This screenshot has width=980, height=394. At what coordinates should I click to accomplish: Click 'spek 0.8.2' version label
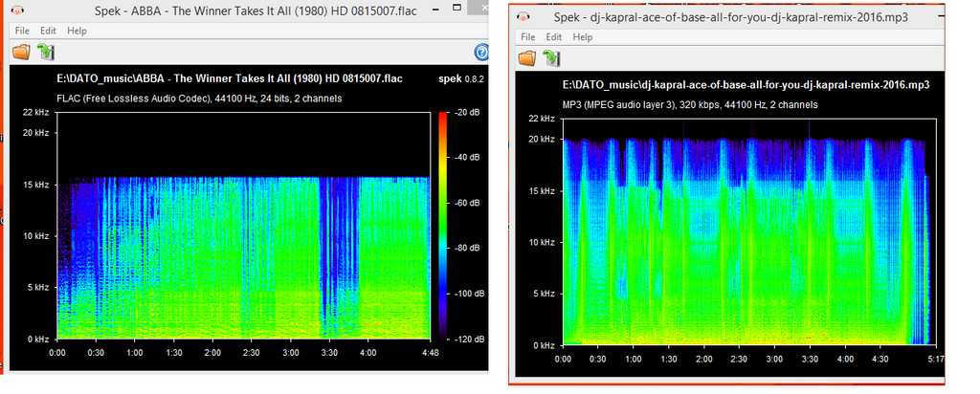click(461, 78)
